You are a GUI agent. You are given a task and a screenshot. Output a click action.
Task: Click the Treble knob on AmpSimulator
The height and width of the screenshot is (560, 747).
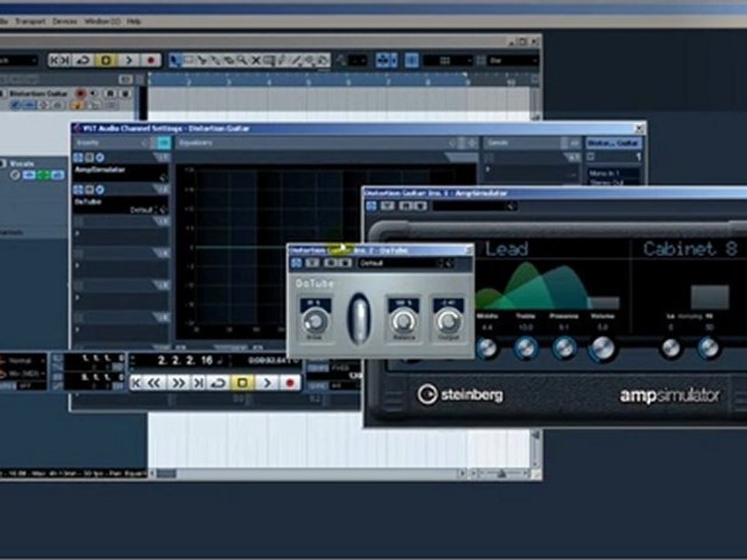tap(525, 348)
